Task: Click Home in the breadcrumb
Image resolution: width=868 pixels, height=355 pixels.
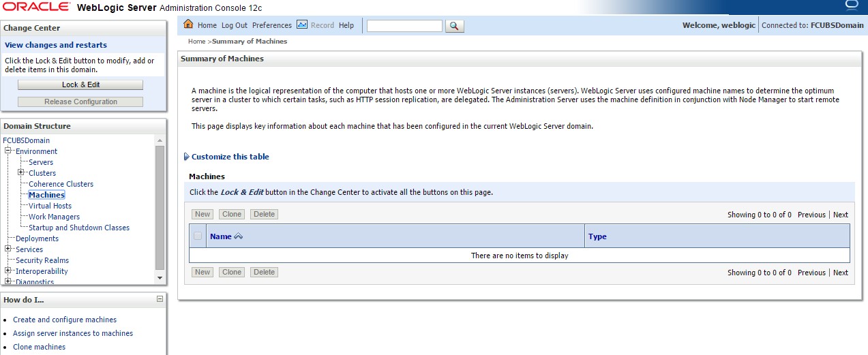Action: point(196,42)
